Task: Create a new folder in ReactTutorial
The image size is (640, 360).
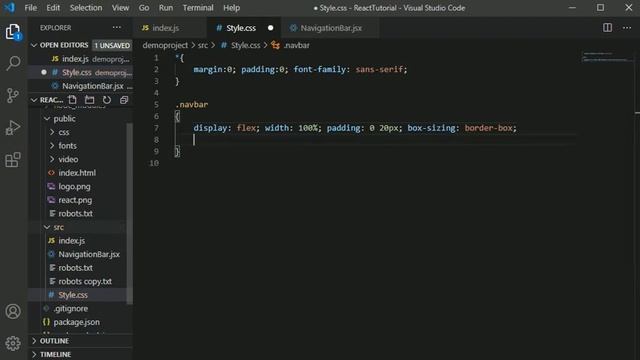Action: (x=89, y=100)
